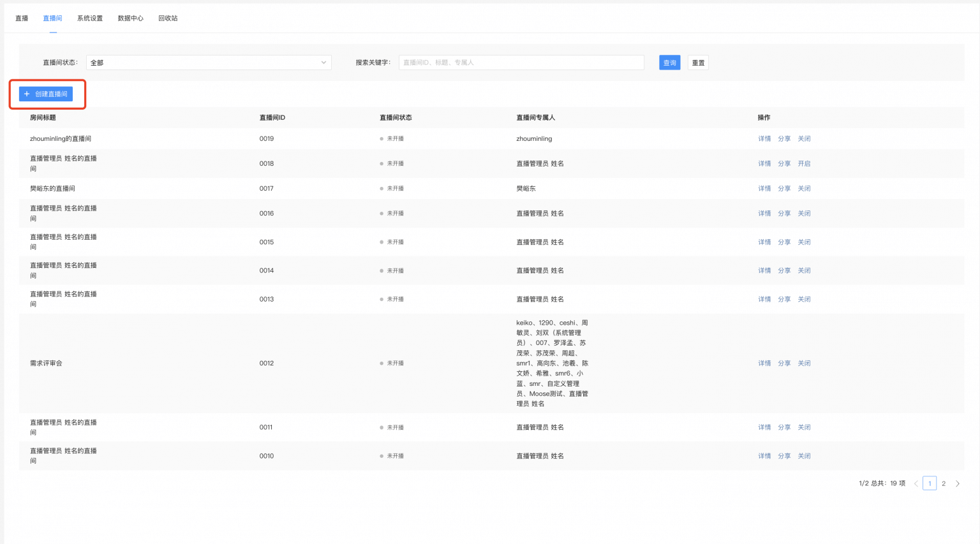Screen dimensions: 980x544
Task: Share room 0015 via 分享 link
Action: pos(784,242)
